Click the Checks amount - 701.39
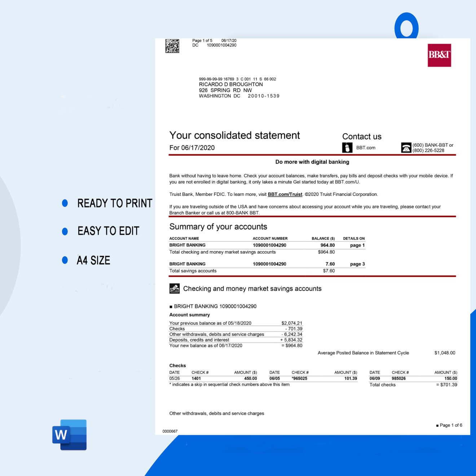Screen dimensions: 476x476 tap(294, 329)
